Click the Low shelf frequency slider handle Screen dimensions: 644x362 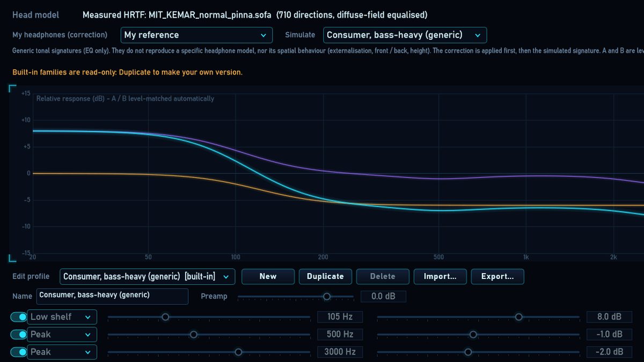165,317
